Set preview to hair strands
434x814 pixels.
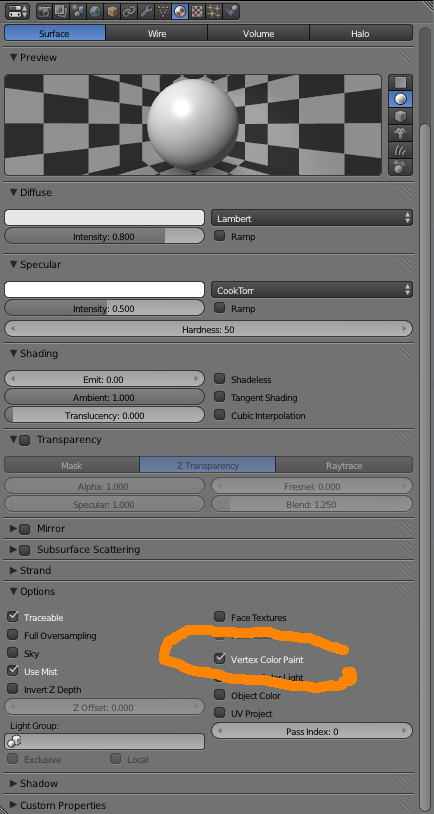pyautogui.click(x=400, y=150)
